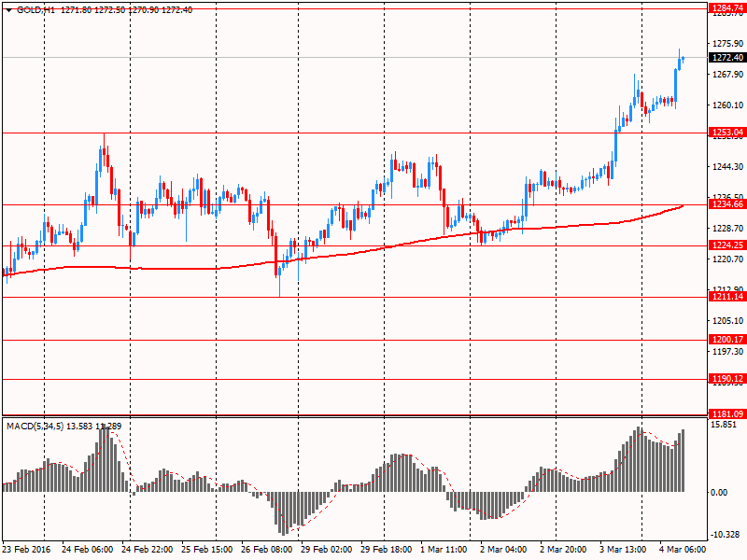The height and width of the screenshot is (560, 747).
Task: Click the 23 Feb 2016 date label
Action: click(x=28, y=550)
